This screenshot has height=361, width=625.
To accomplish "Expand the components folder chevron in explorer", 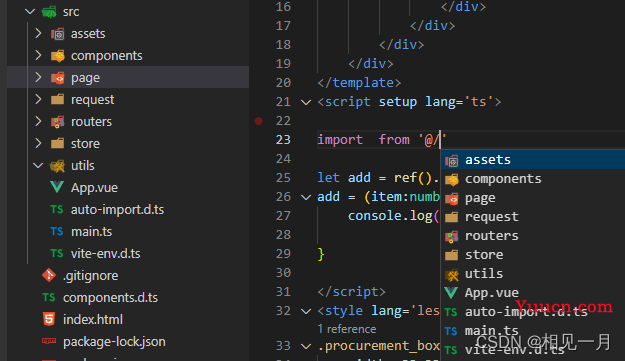I will point(38,55).
